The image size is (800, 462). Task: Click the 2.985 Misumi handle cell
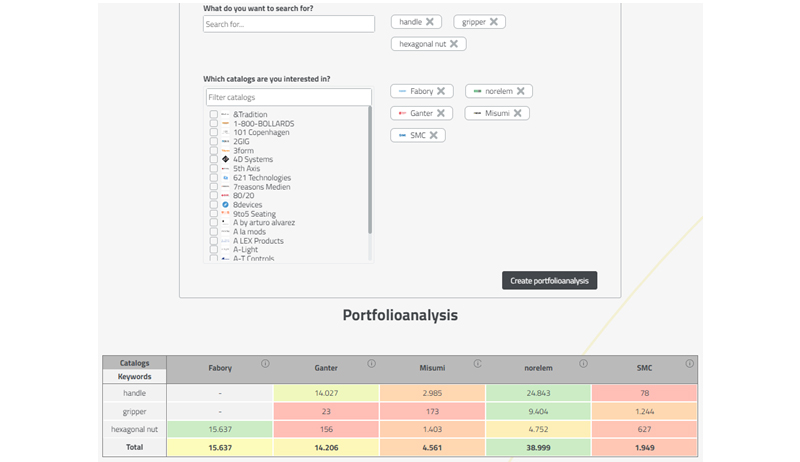point(432,393)
